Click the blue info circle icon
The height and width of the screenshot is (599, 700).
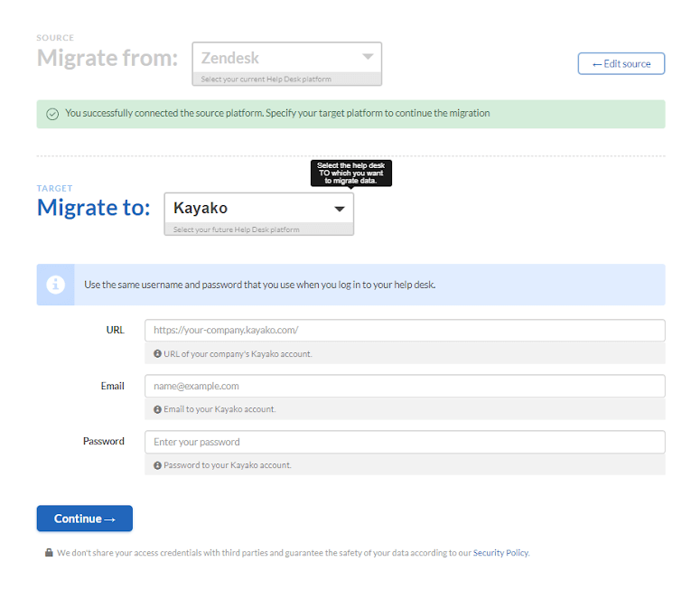[55, 285]
